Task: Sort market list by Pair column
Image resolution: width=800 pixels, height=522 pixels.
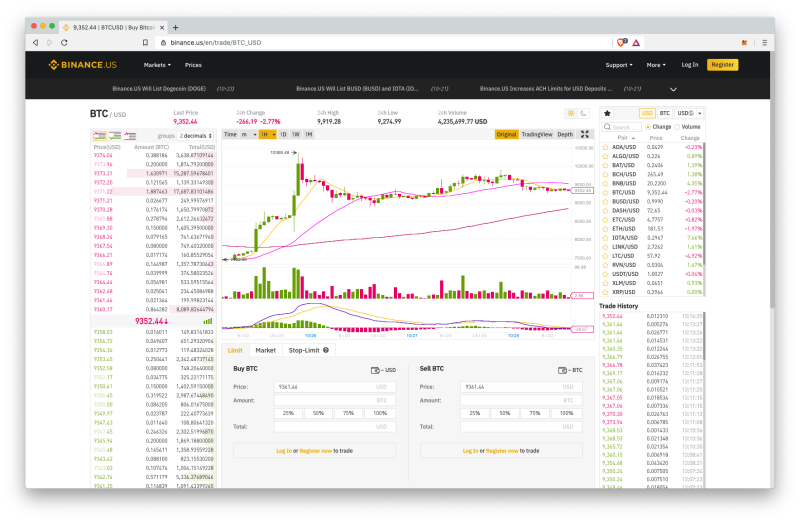Action: tap(626, 138)
